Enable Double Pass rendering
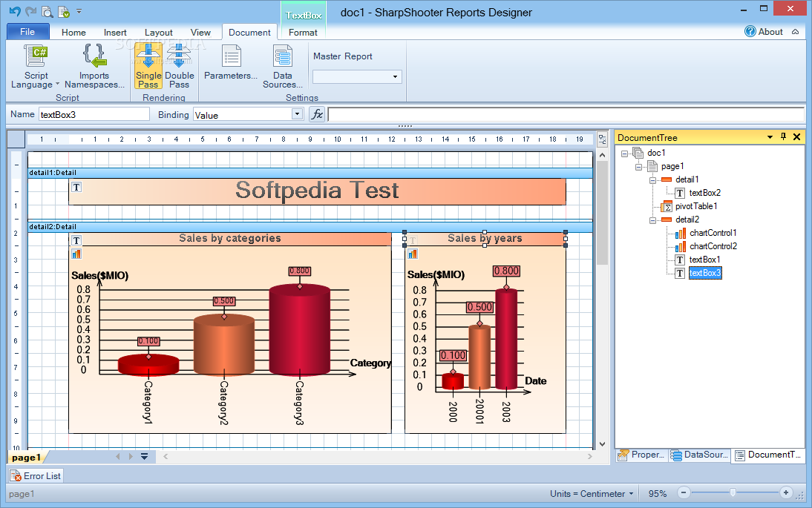Image resolution: width=812 pixels, height=508 pixels. point(179,67)
